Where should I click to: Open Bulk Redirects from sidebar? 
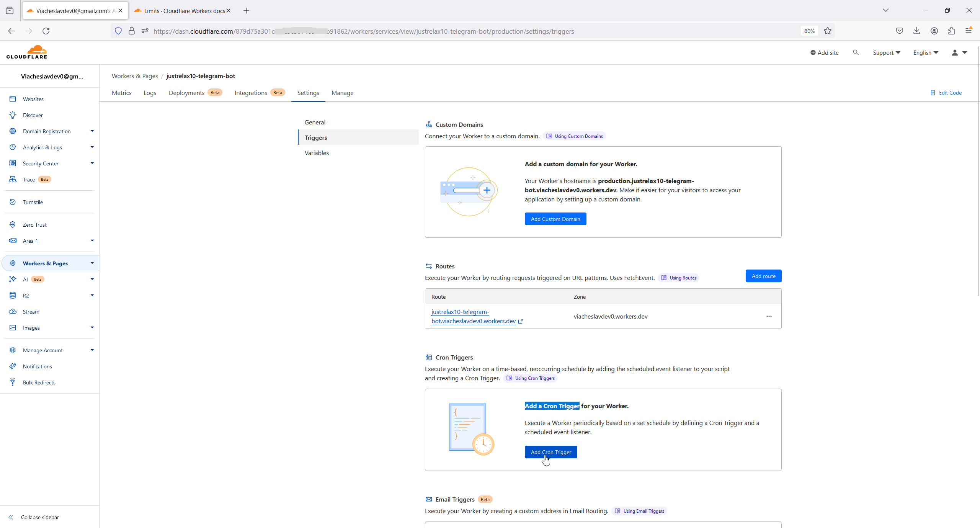[39, 382]
